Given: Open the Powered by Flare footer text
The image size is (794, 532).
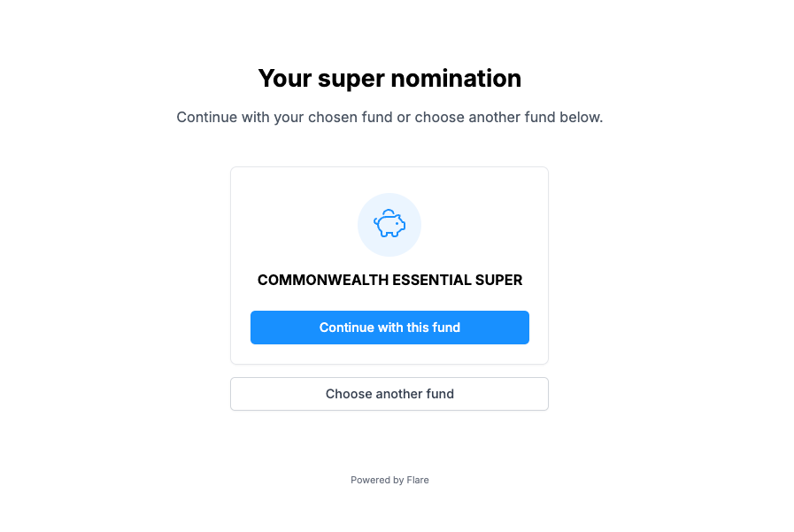Looking at the screenshot, I should pos(389,480).
